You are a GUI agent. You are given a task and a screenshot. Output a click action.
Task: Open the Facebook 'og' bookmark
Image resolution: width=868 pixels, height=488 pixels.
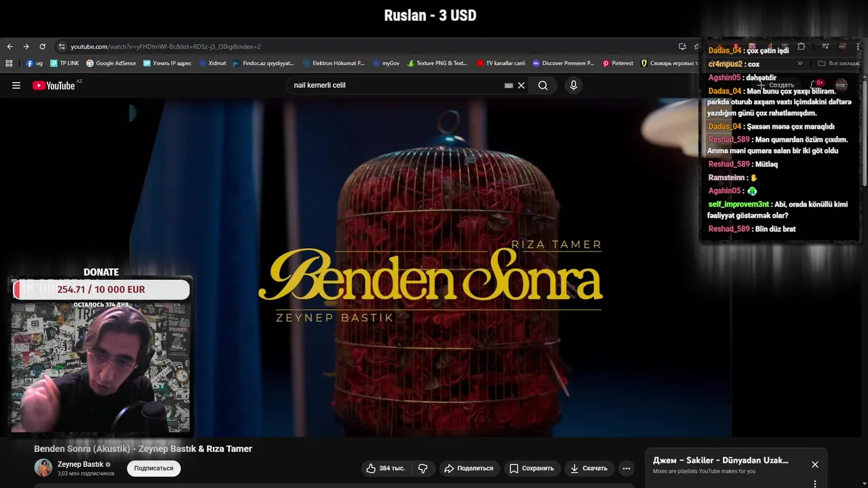pos(35,63)
